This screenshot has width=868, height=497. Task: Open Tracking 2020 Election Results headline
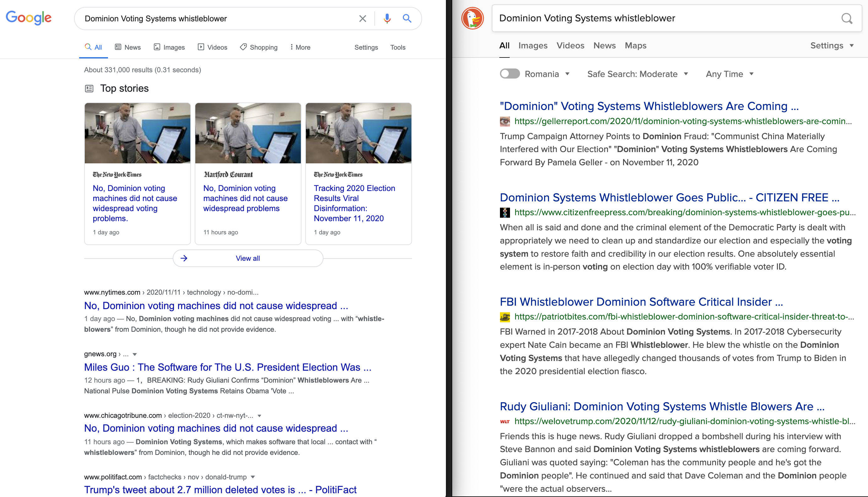355,204
